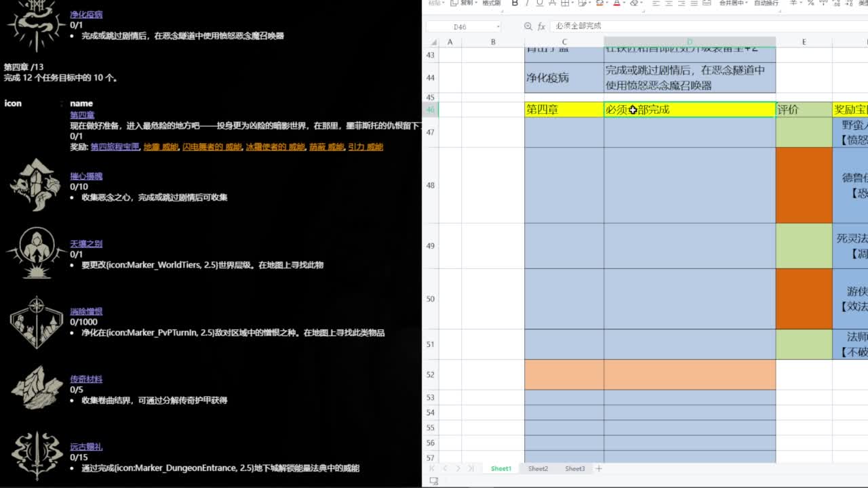
Task: Select the yellow 第四章 cell
Action: (x=564, y=109)
